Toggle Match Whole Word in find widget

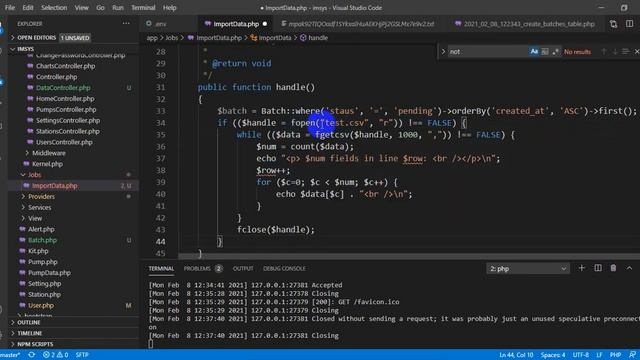point(545,51)
